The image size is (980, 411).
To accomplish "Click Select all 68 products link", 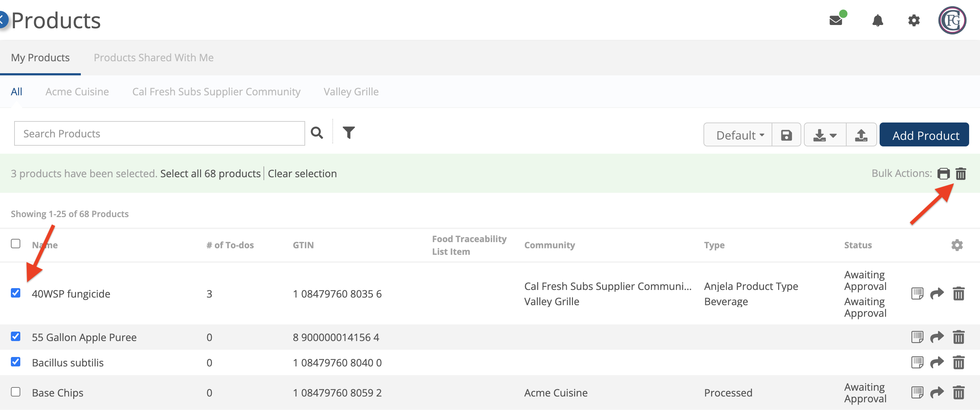I will click(210, 174).
